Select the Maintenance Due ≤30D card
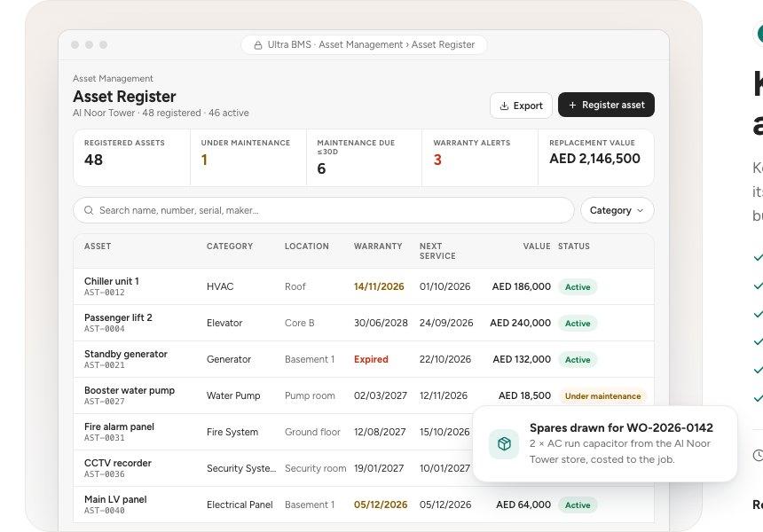The height and width of the screenshot is (532, 763). click(x=364, y=158)
